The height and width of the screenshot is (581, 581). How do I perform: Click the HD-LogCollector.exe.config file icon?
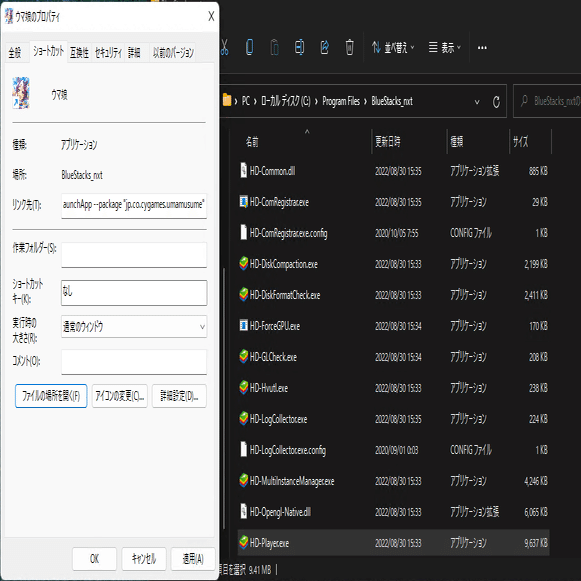(x=243, y=449)
